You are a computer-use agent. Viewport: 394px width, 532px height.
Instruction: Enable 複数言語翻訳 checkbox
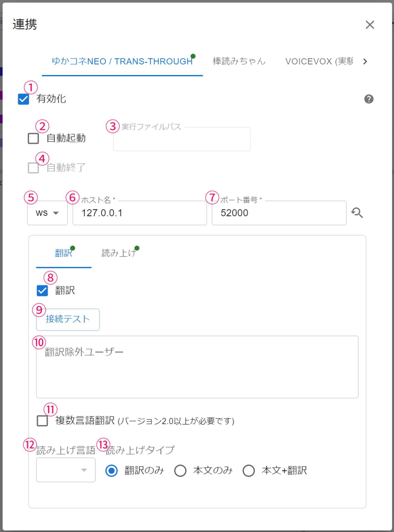tap(42, 421)
